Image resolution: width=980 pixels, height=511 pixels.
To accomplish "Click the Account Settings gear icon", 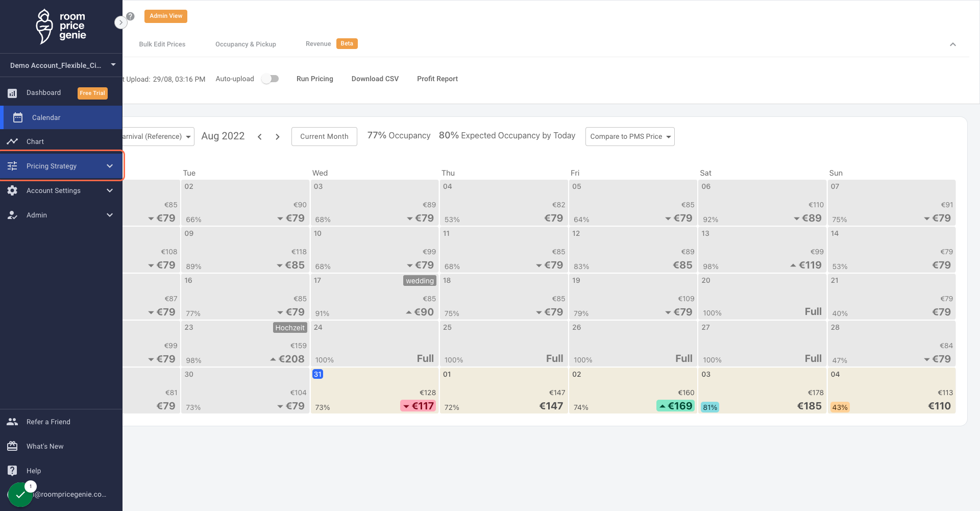I will click(x=12, y=190).
